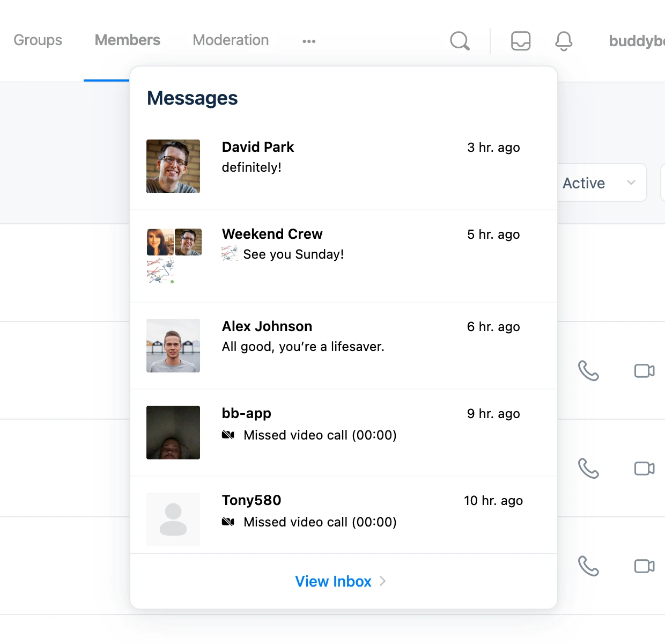Click the '9 hr. ago' timestamp
Image resolution: width=665 pixels, height=644 pixels.
493,414
